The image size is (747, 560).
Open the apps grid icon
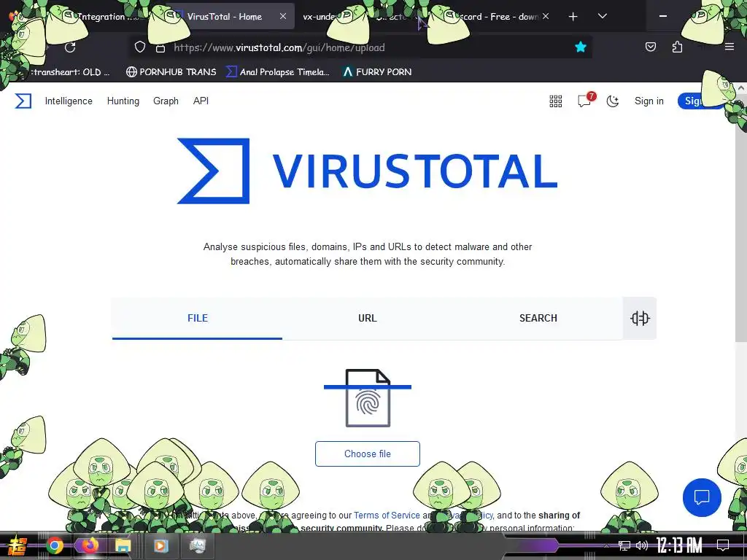[x=555, y=101]
